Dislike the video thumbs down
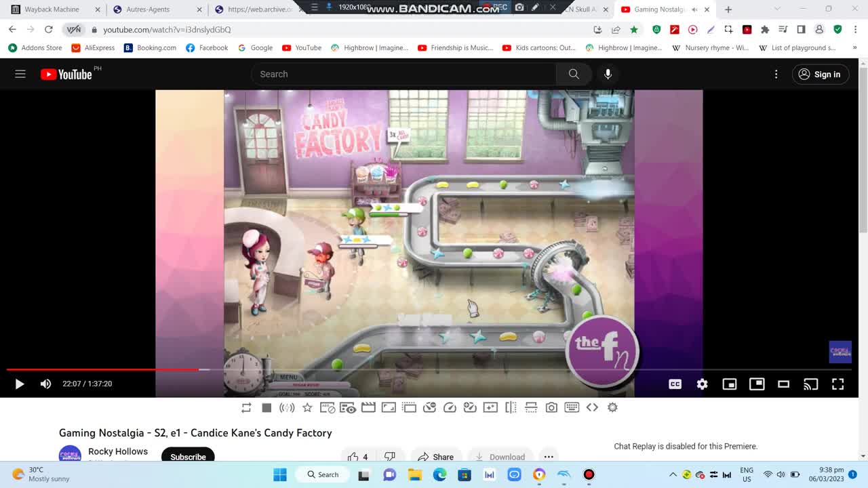Screen dimensions: 868x488 tap(390, 457)
